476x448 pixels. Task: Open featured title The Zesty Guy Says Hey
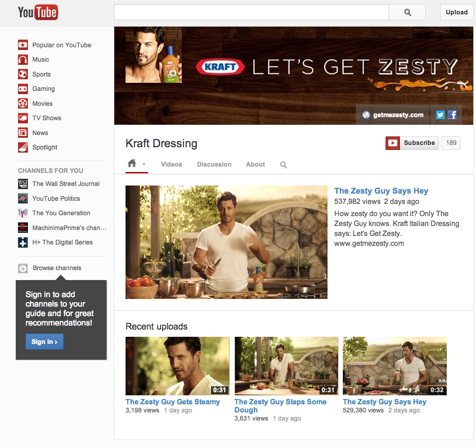(381, 191)
